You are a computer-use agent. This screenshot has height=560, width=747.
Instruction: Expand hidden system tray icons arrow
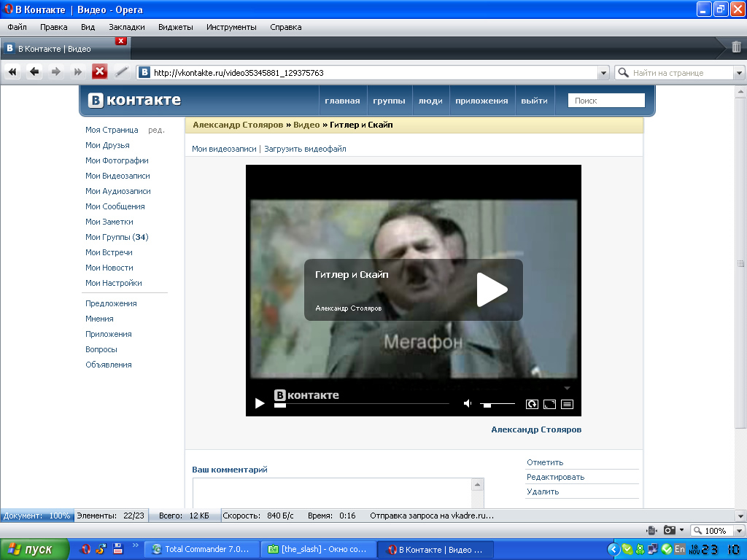pos(614,549)
